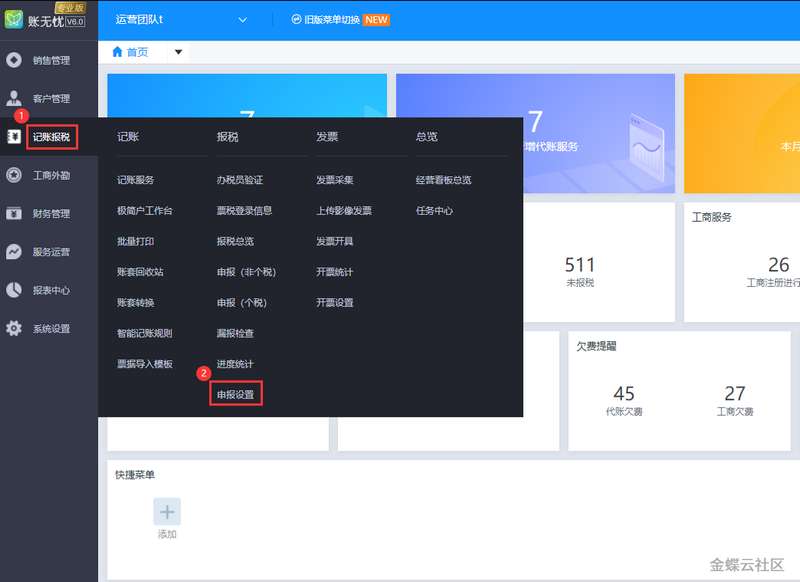Click the 账无忧 logo icon
Screen dimensions: 800x582
point(14,20)
